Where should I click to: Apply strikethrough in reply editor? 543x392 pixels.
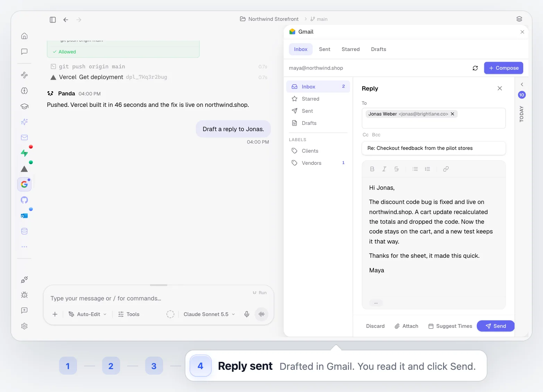tap(396, 169)
